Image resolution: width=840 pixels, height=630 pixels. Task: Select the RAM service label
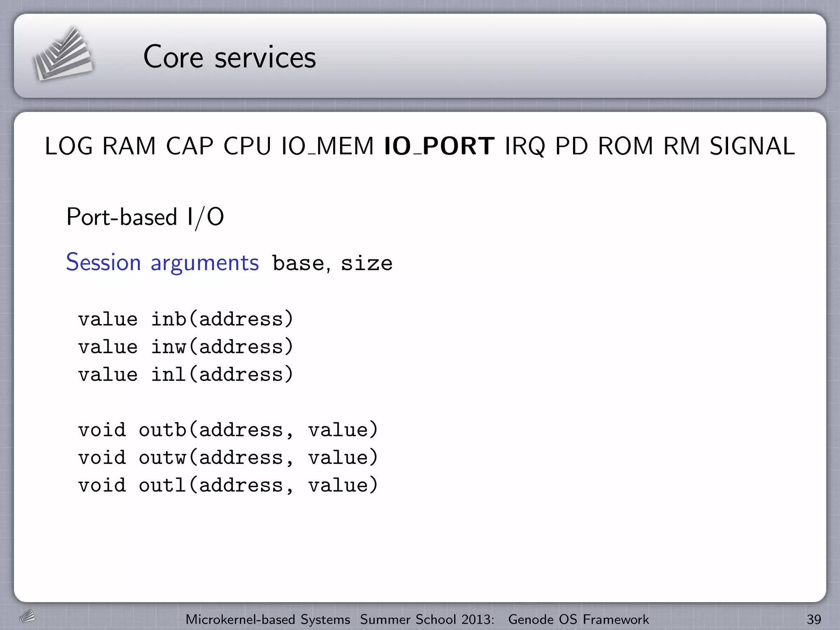(x=129, y=146)
